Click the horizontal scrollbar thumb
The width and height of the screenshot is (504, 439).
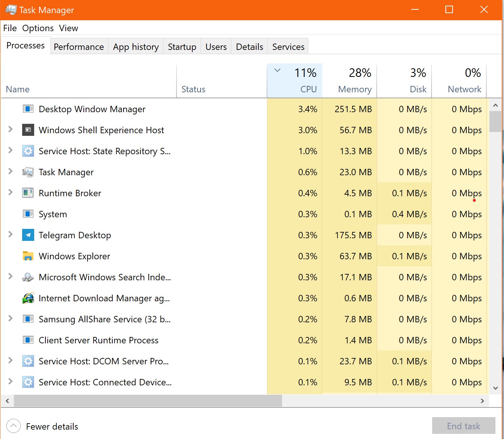(x=148, y=401)
